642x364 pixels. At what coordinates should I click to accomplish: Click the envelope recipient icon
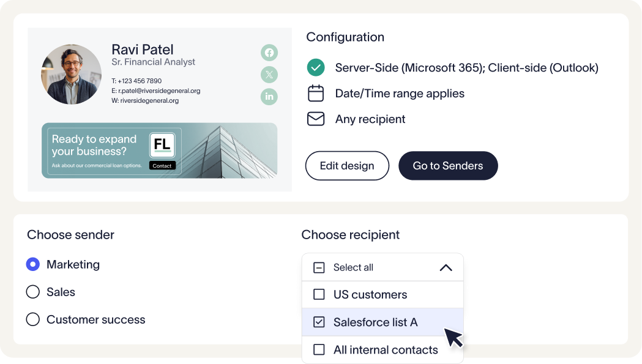click(315, 119)
